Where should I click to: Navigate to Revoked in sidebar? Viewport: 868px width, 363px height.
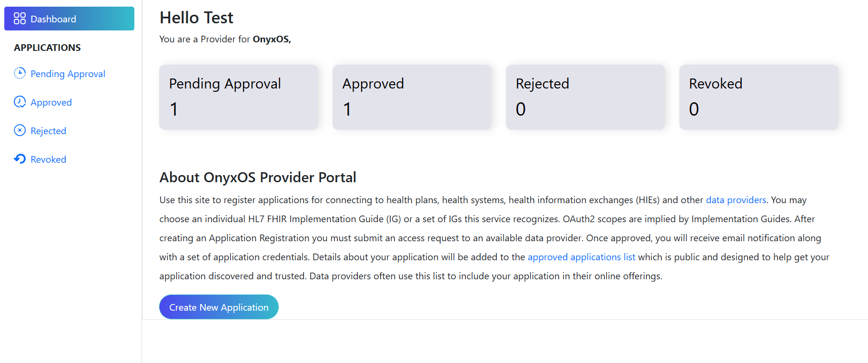pyautogui.click(x=48, y=159)
